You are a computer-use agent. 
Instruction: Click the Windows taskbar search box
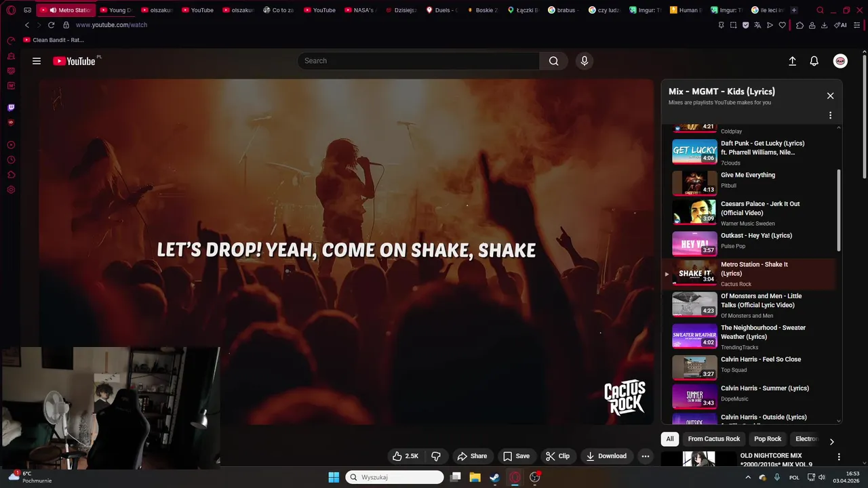pos(395,477)
